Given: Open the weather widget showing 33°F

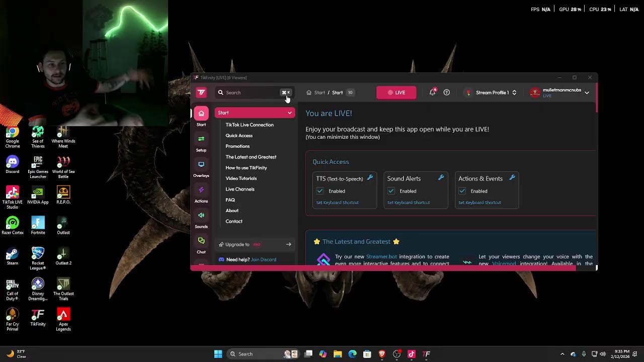Looking at the screenshot, I should (16, 354).
